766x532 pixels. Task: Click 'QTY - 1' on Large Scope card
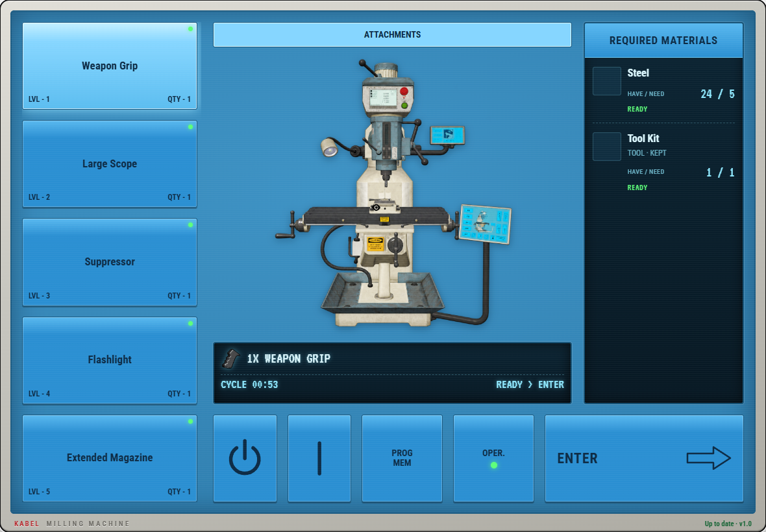pos(179,197)
